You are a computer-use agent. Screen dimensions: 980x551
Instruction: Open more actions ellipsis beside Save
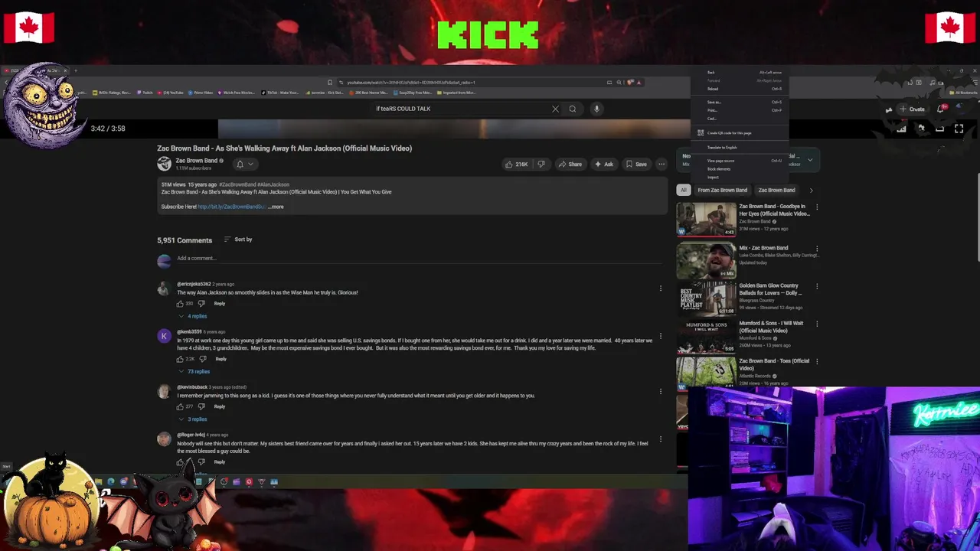661,164
